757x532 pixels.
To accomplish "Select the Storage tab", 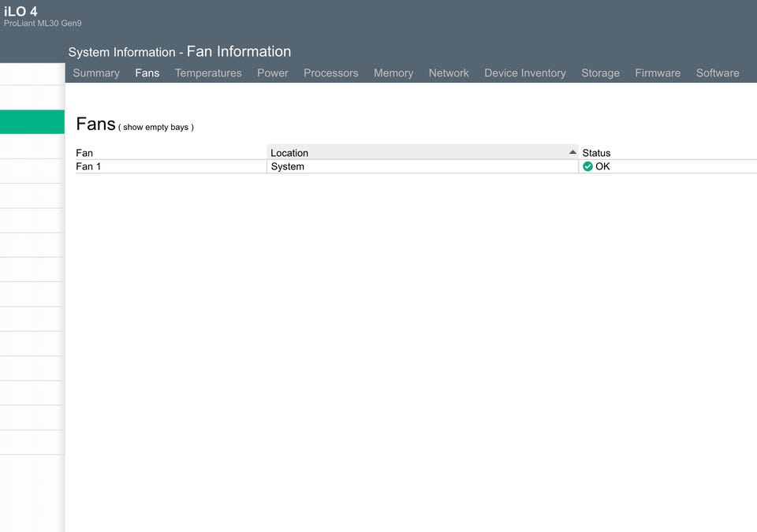I will (600, 73).
